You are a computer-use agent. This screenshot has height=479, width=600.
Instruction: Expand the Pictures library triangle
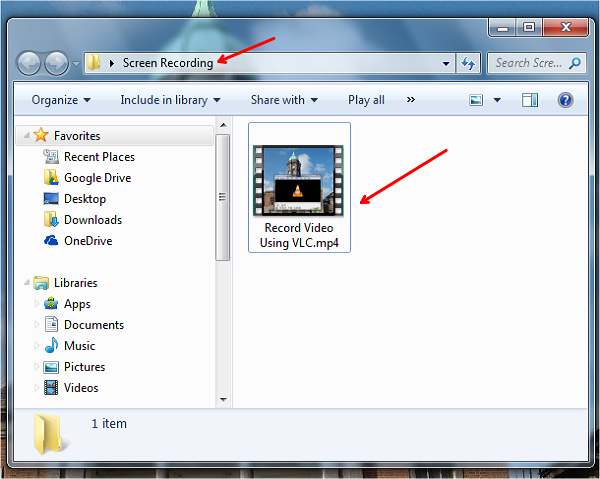(x=37, y=367)
